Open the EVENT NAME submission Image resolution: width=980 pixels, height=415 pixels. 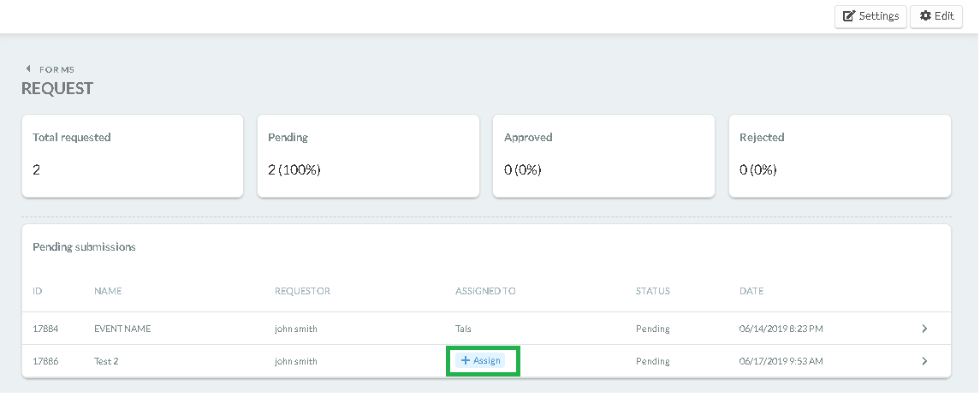[x=122, y=328]
